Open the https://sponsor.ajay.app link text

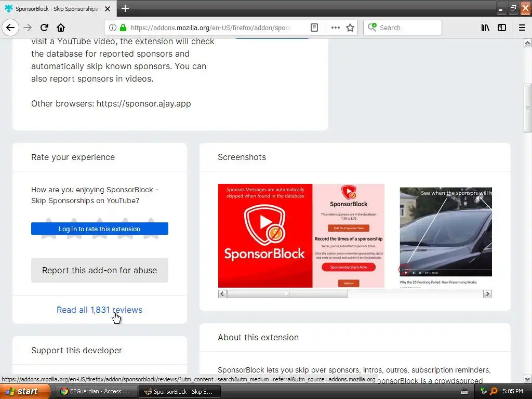[x=144, y=103]
